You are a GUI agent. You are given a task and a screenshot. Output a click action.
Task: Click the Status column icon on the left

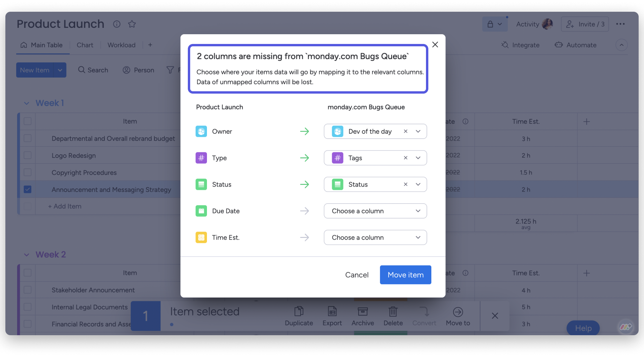point(201,185)
